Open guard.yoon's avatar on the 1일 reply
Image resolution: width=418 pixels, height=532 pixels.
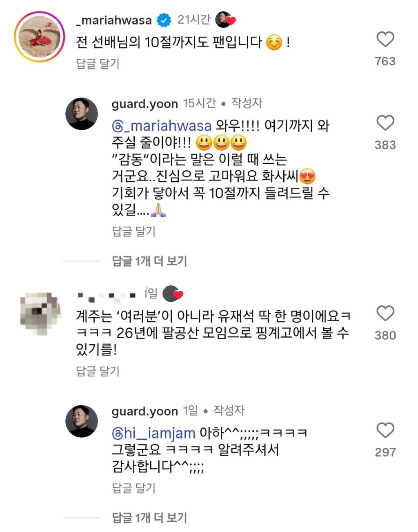tap(82, 421)
